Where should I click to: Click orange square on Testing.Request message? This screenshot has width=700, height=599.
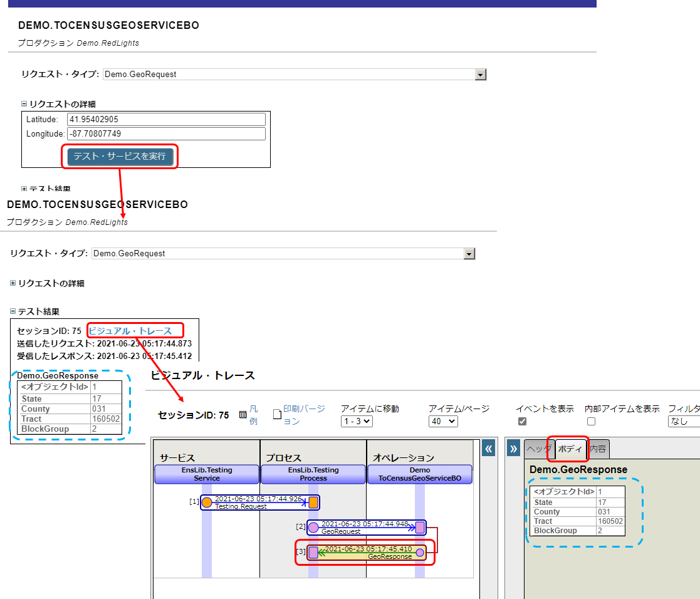[x=313, y=503]
